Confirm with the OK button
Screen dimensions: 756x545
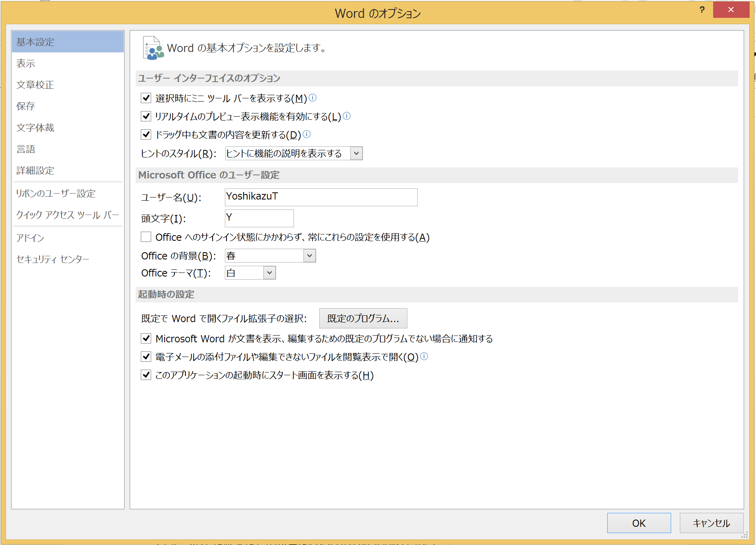[639, 523]
